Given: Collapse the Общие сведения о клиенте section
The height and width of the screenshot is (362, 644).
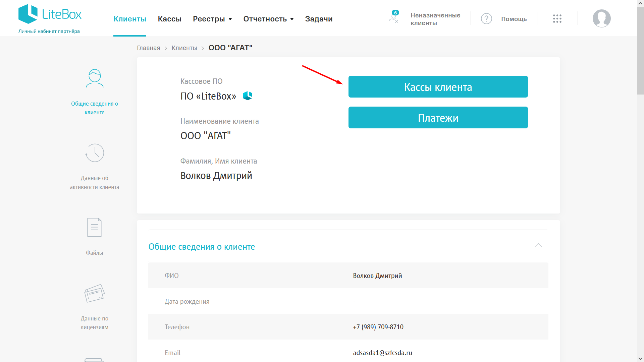Looking at the screenshot, I should click(x=538, y=245).
